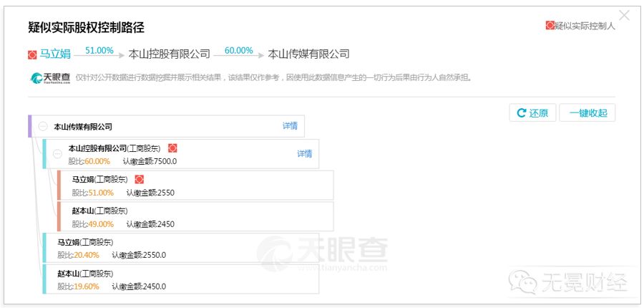Viewport: 644px width, 308px height.
Task: Select 马立娟 shareholder row with 51.00%
Action: pos(195,186)
